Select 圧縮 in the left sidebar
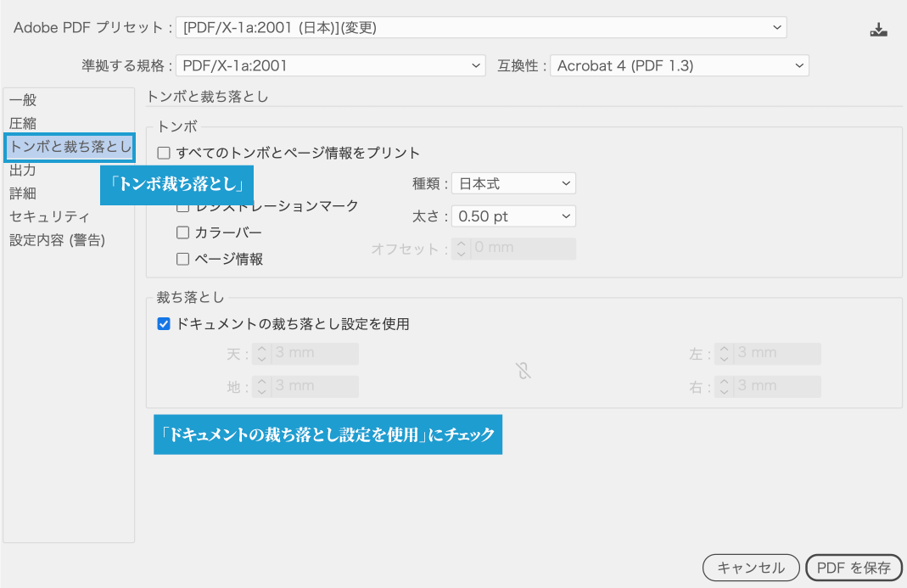 click(x=24, y=124)
